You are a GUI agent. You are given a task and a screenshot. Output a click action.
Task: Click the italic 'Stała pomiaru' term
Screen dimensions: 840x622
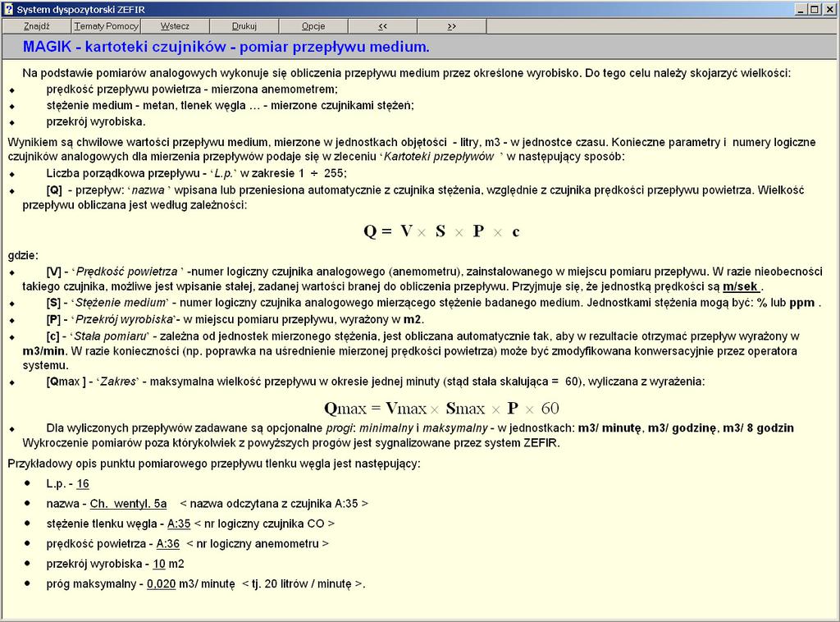coord(111,336)
